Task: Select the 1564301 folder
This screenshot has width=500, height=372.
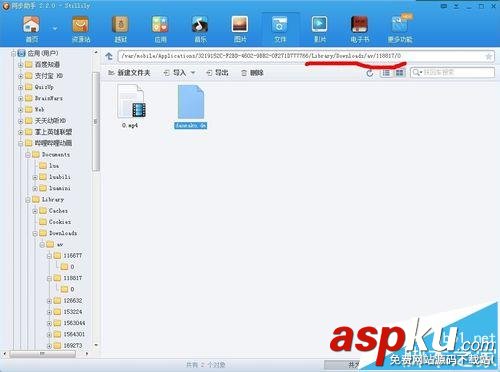Action: tap(70, 334)
